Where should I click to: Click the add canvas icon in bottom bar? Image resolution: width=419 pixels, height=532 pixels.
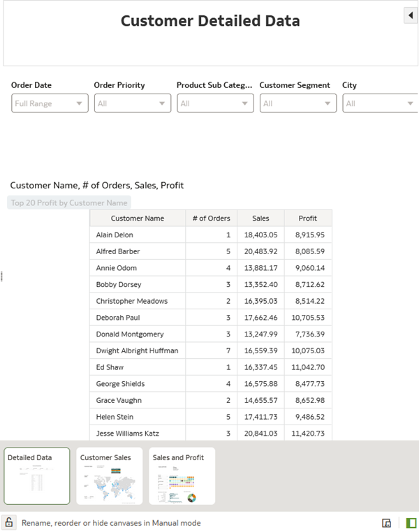(386, 523)
